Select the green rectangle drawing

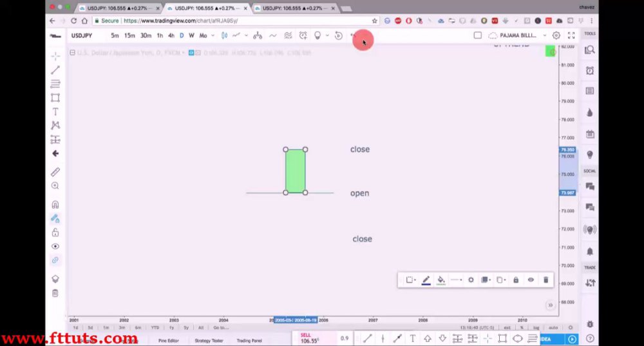[x=296, y=171]
